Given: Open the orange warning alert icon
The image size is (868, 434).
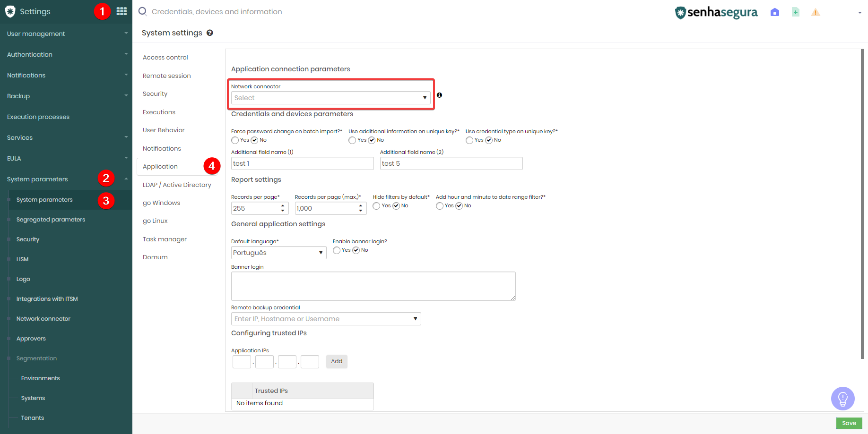Looking at the screenshot, I should pyautogui.click(x=816, y=12).
